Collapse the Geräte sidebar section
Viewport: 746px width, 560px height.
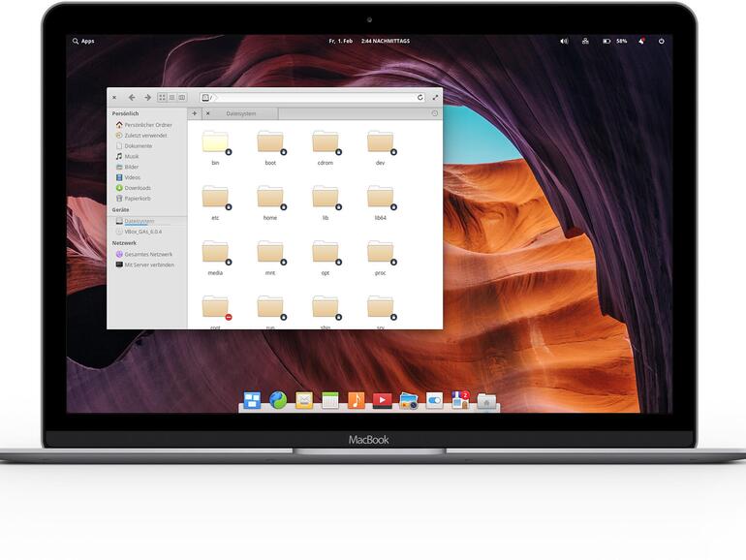pos(120,210)
